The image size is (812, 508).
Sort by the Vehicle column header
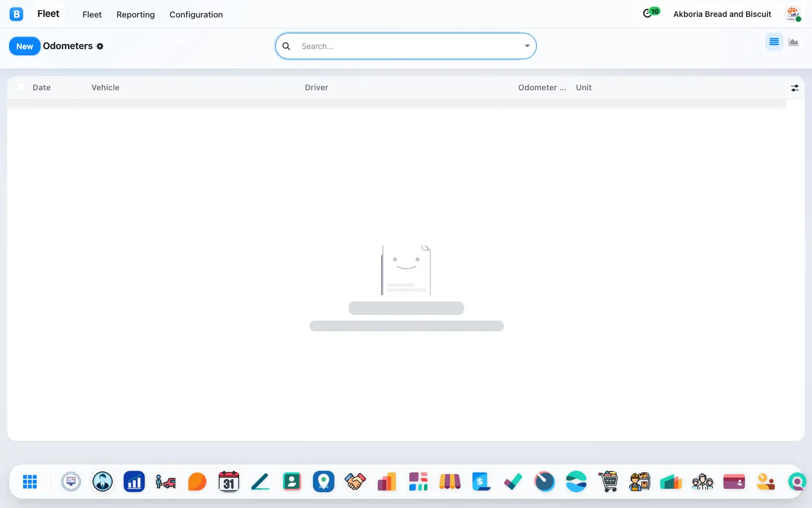click(105, 87)
